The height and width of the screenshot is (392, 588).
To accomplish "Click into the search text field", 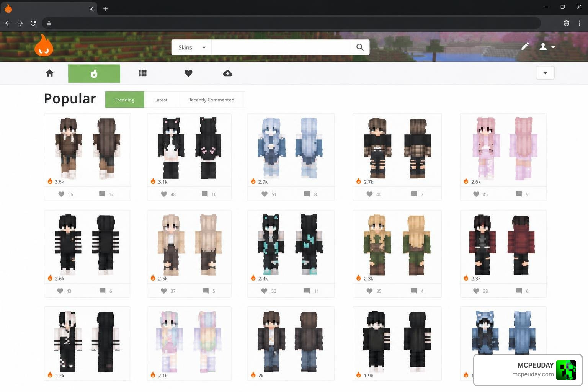I will point(281,47).
